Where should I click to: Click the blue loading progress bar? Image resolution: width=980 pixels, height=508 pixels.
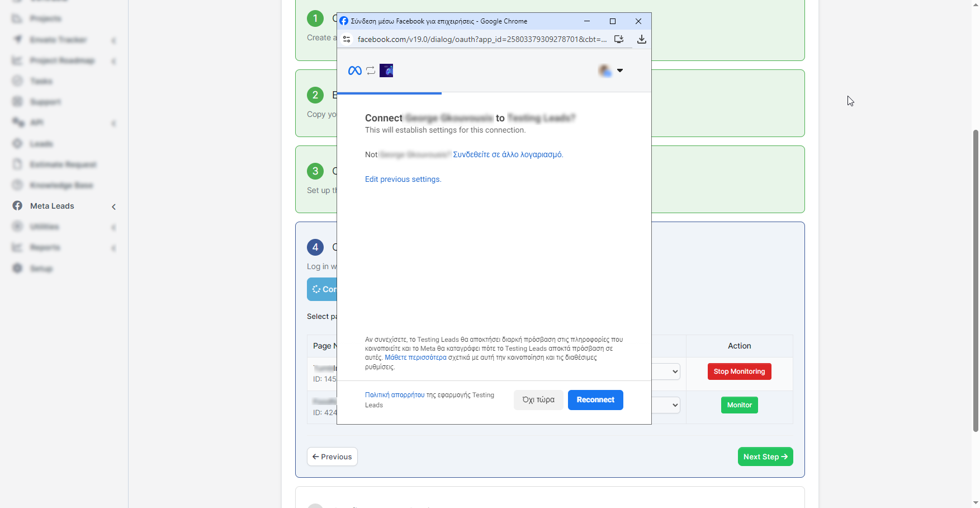click(x=389, y=93)
